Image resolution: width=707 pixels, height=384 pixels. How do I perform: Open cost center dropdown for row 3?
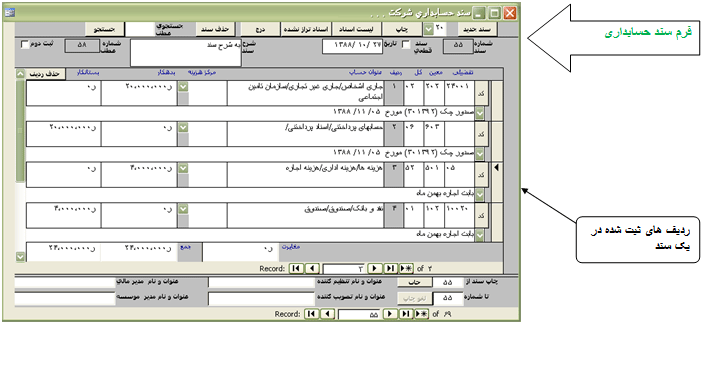coord(183,168)
